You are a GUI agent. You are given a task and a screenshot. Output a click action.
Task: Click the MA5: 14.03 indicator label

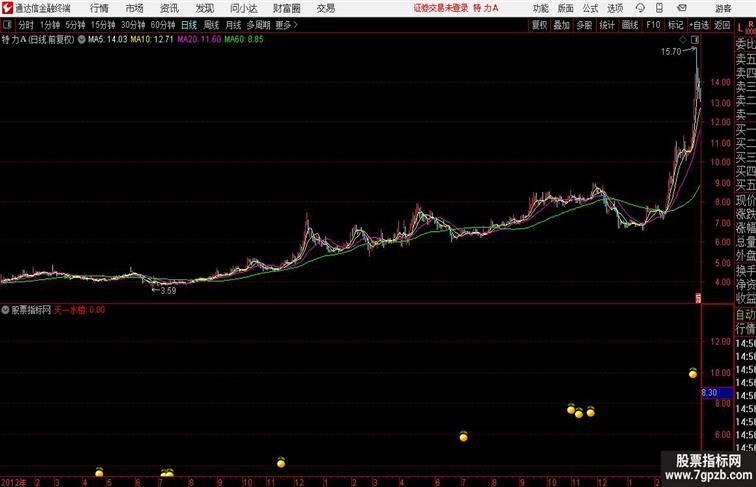[x=108, y=40]
